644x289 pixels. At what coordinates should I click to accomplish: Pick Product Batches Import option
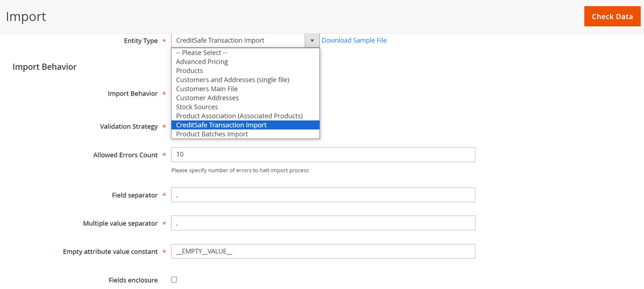click(211, 134)
